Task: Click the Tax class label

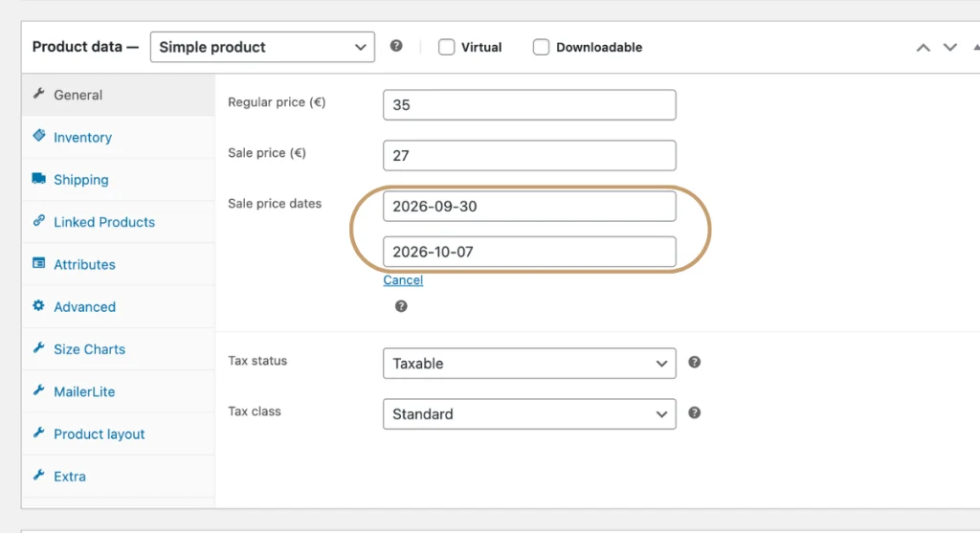Action: coord(255,411)
